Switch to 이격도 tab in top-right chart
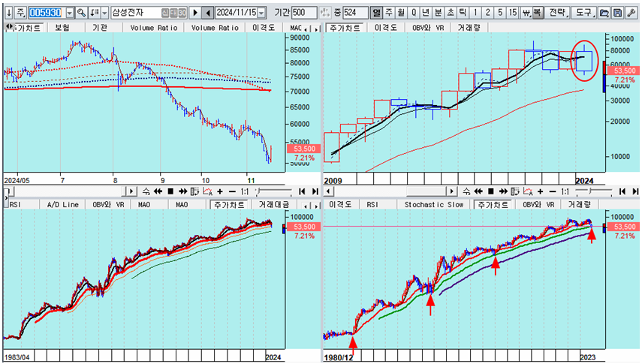Image resolution: width=642 pixels, height=364 pixels. tap(385, 28)
